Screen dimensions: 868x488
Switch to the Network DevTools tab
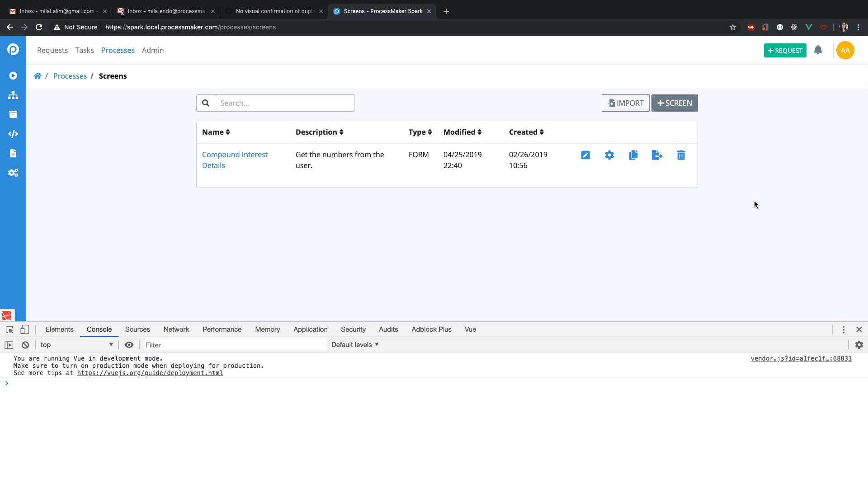176,329
